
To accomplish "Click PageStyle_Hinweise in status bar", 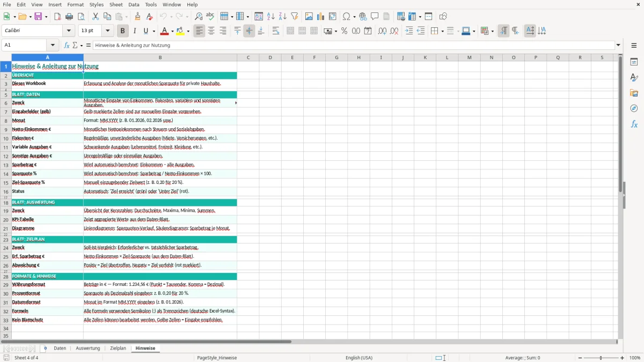I will [217, 358].
